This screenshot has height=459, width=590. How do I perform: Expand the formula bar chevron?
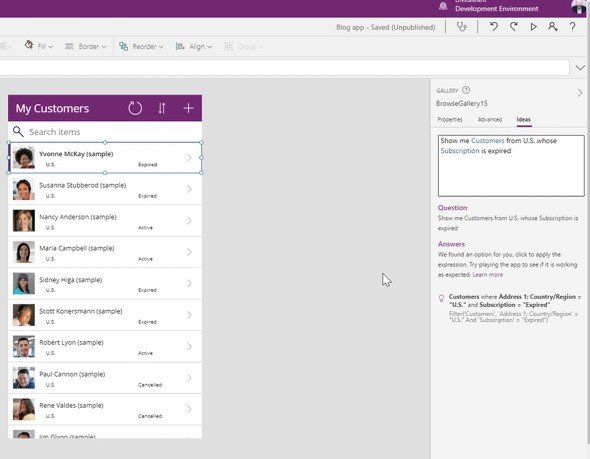(x=580, y=68)
